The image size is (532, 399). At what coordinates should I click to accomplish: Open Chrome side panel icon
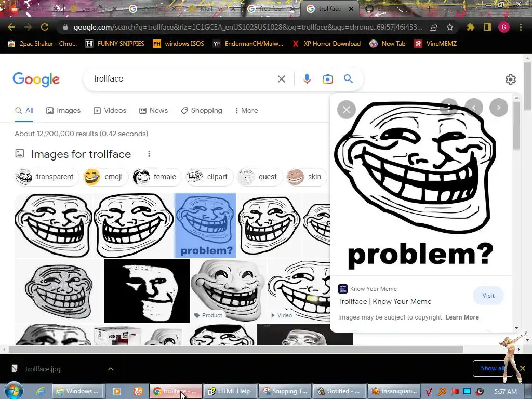coord(487,27)
